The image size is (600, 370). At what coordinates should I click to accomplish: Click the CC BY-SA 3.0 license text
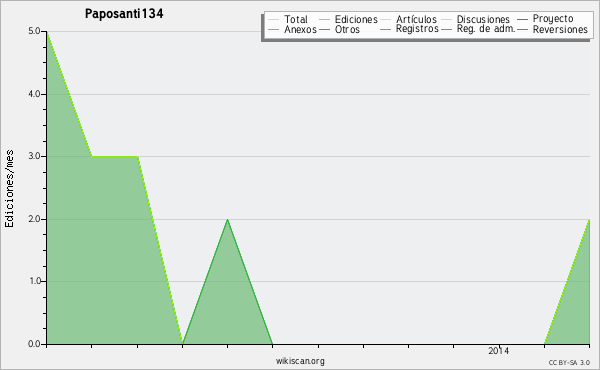569,363
